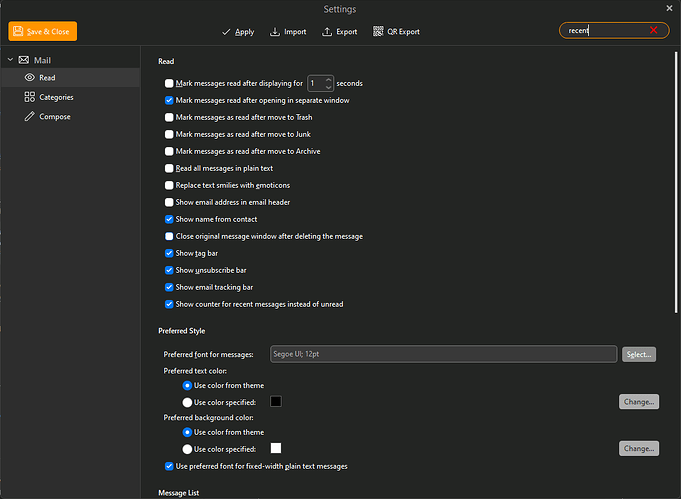Enable Read all messages in plain text

(169, 168)
